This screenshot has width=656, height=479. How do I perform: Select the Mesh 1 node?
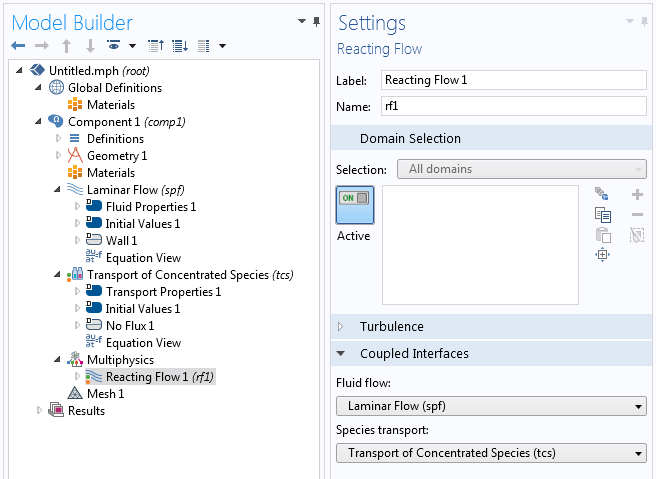[x=105, y=394]
